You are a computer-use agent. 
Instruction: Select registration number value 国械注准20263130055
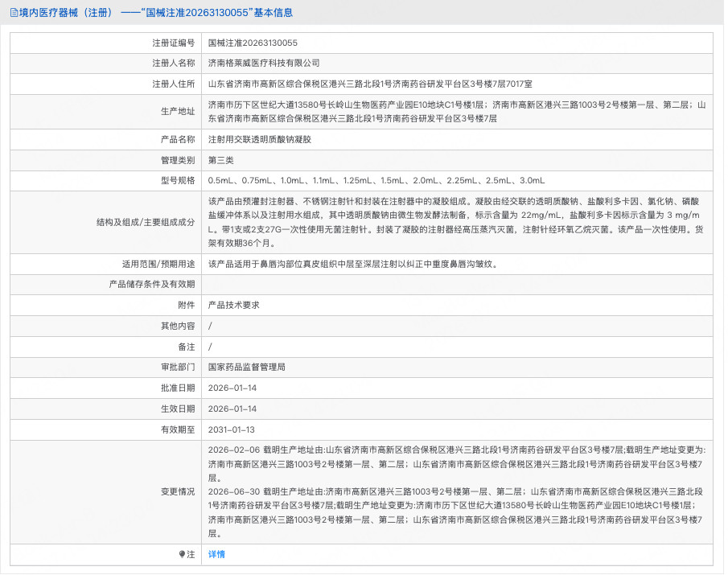[x=253, y=43]
